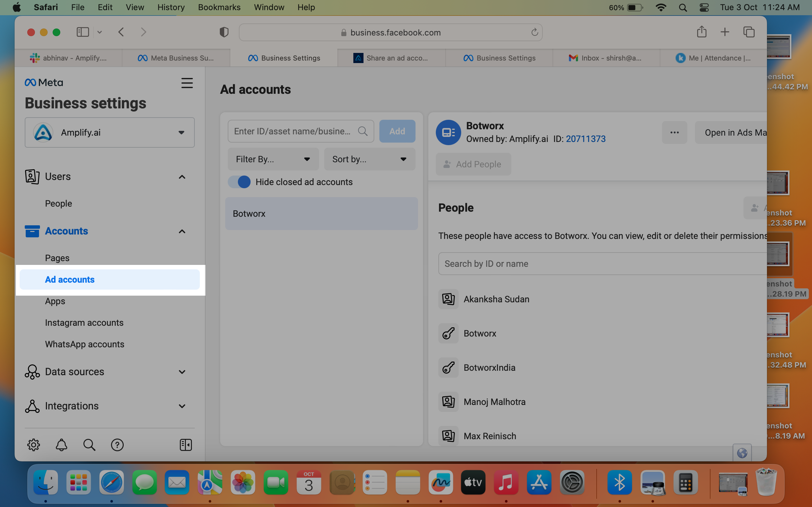Open the three-dot options for Botworx
The height and width of the screenshot is (507, 812).
point(674,132)
